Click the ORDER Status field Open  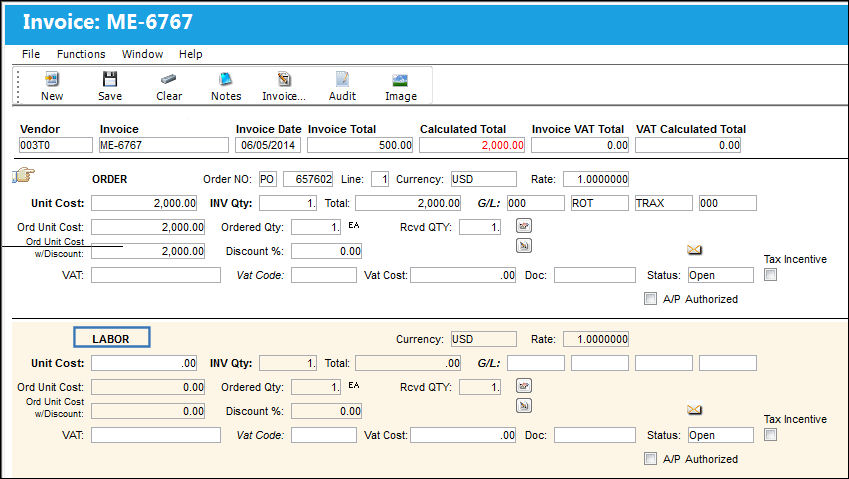721,275
